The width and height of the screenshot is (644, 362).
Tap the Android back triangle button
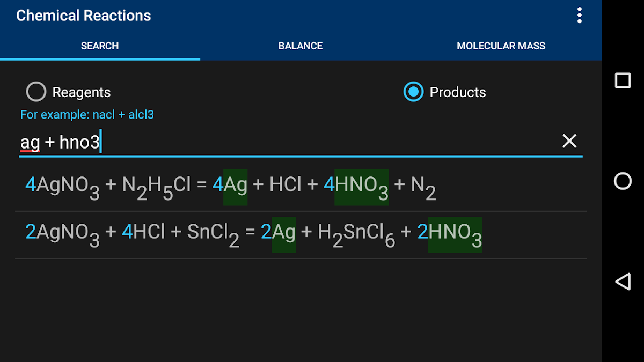tap(623, 282)
